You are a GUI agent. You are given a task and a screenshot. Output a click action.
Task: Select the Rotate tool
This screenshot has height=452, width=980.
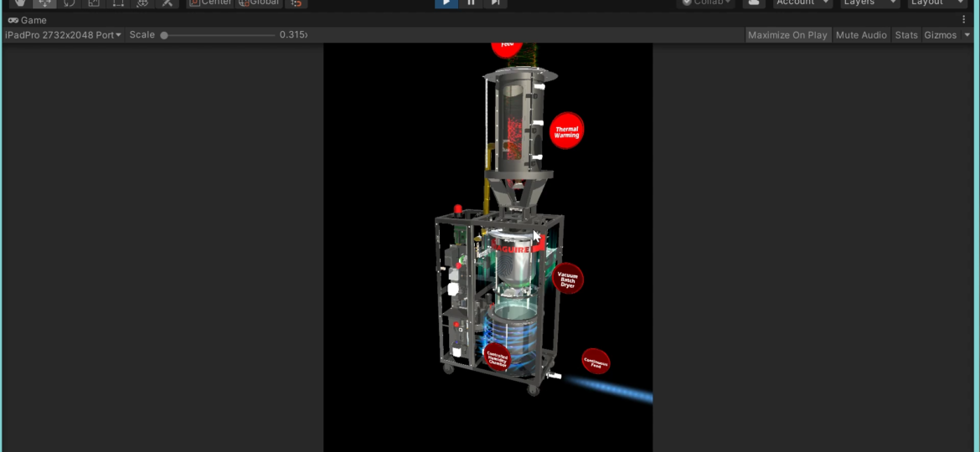coord(69,3)
